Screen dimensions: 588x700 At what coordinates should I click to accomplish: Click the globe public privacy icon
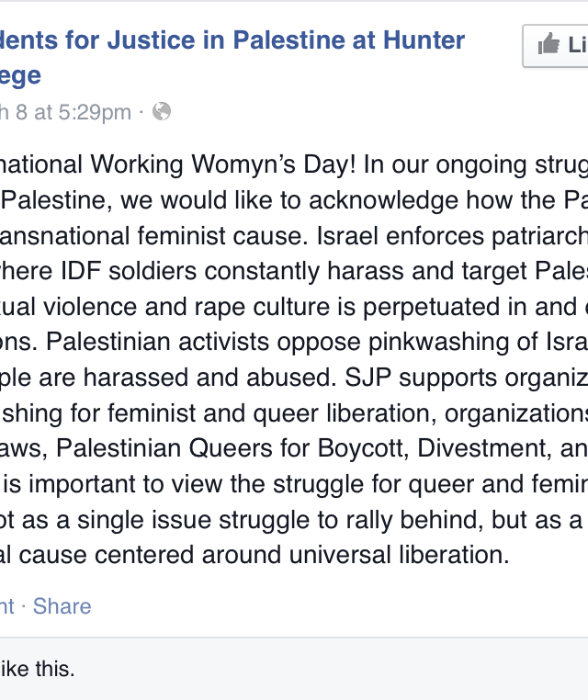click(162, 111)
